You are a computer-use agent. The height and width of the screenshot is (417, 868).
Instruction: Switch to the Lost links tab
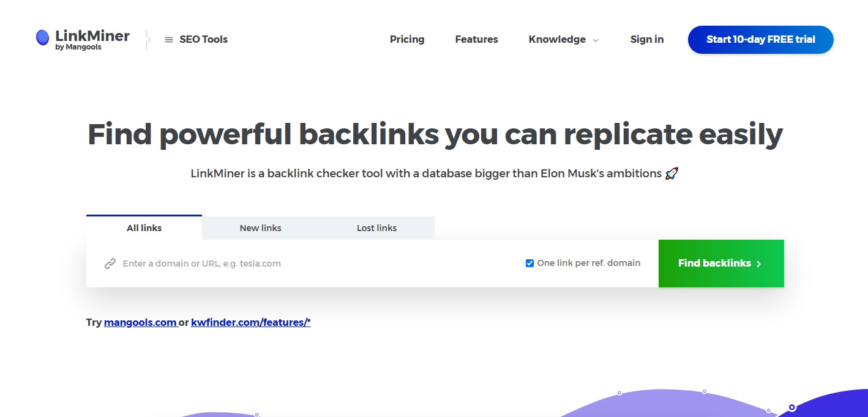click(x=376, y=228)
